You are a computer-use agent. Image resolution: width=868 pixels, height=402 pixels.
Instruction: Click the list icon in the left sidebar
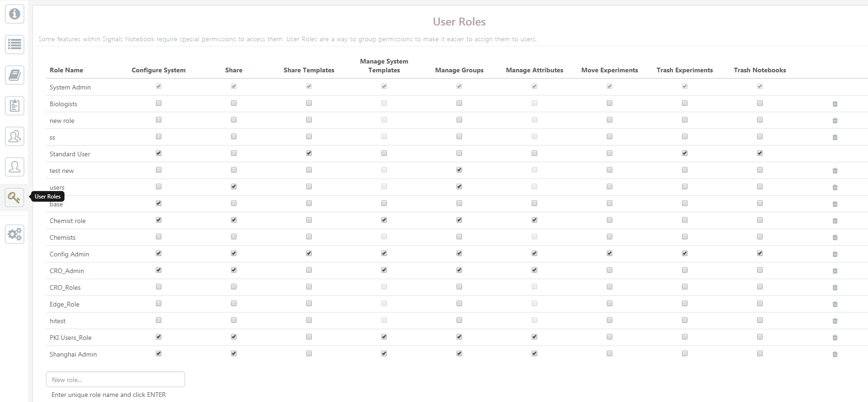(14, 45)
